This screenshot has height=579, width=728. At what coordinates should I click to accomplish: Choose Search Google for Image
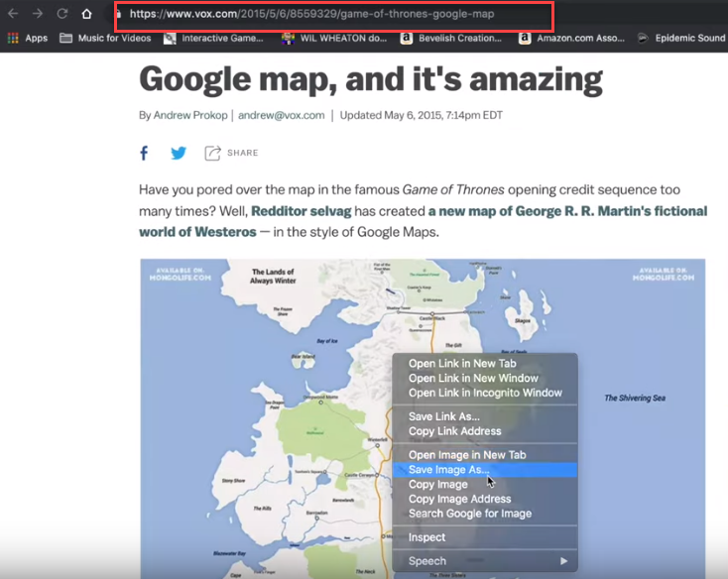click(x=485, y=514)
